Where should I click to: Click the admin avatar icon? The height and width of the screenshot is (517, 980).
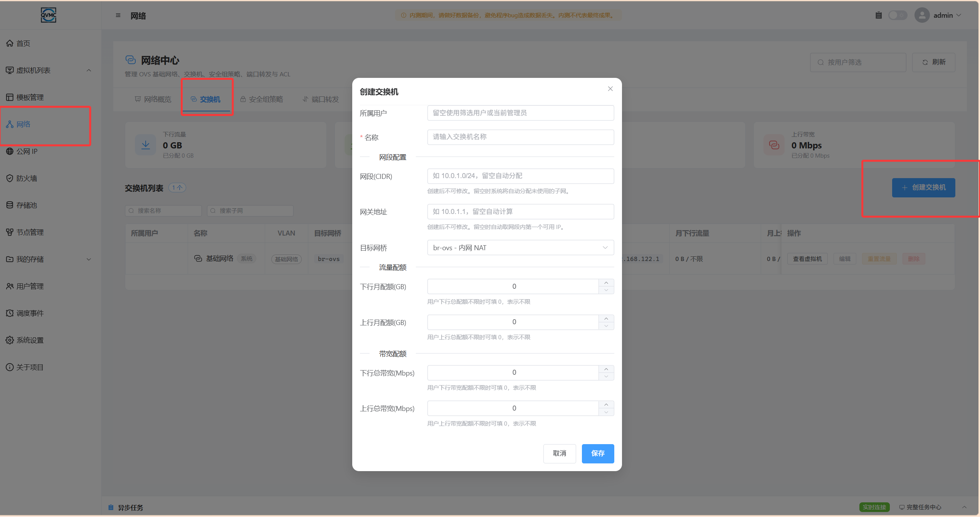point(922,15)
